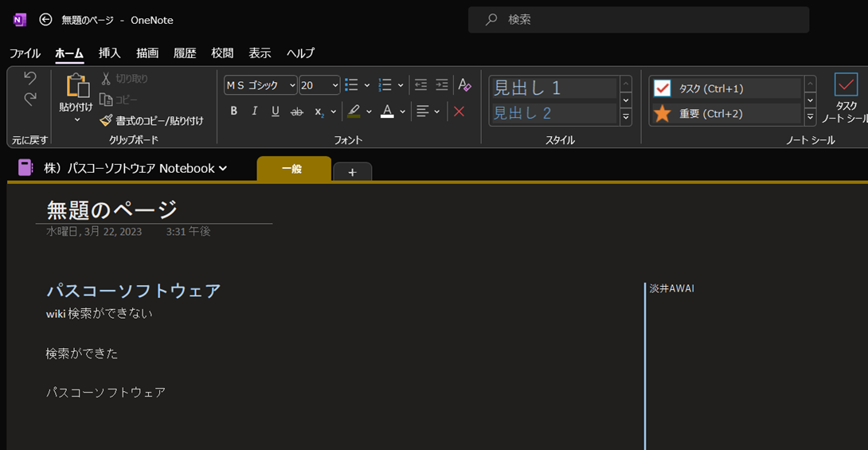Open the Notebook list dropdown
This screenshot has height=450, width=868.
point(223,168)
